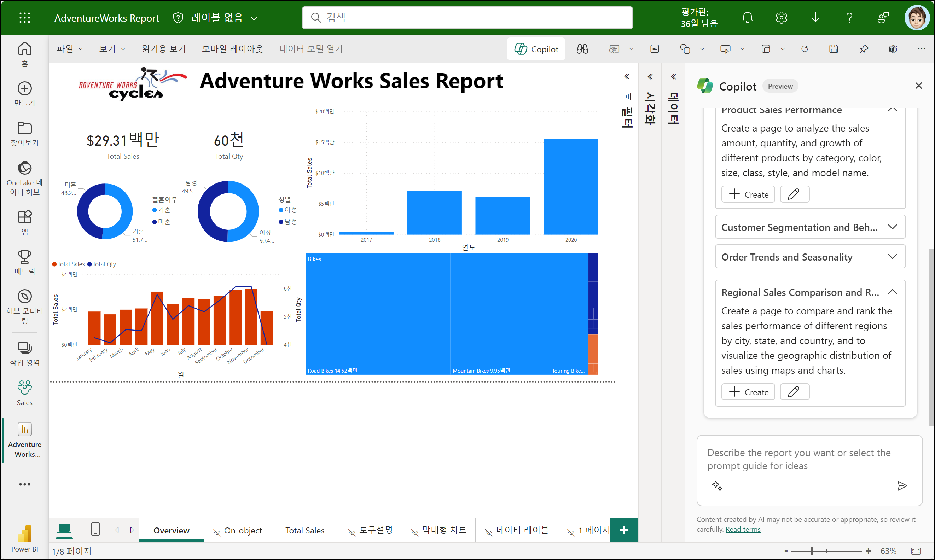Select the On-object page tab
This screenshot has height=560, width=935.
[x=238, y=530]
